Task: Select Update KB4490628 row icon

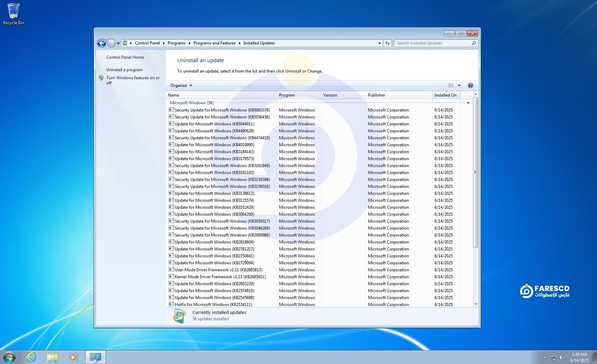Action: pos(171,131)
